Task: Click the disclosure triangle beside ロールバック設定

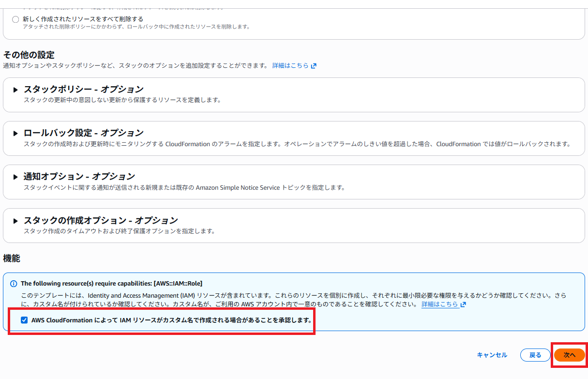Action: pos(15,133)
